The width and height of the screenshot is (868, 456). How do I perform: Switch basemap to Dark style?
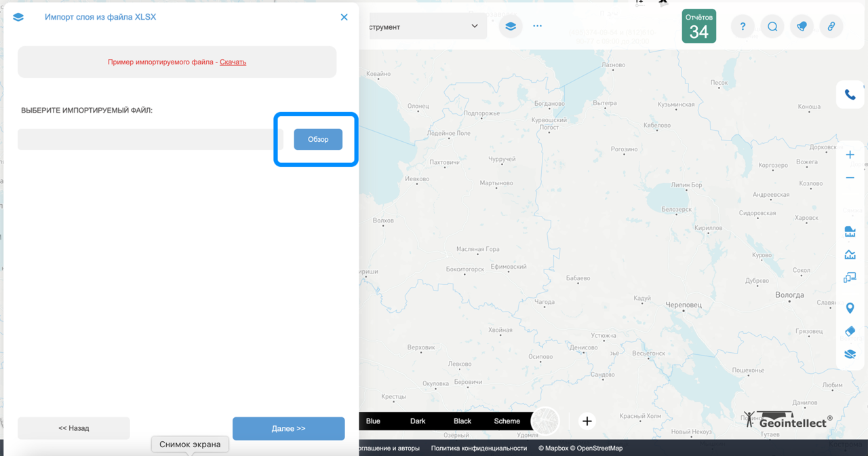tap(417, 421)
